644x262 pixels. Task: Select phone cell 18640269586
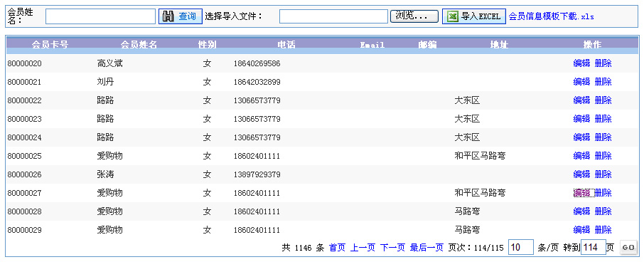pyautogui.click(x=257, y=64)
